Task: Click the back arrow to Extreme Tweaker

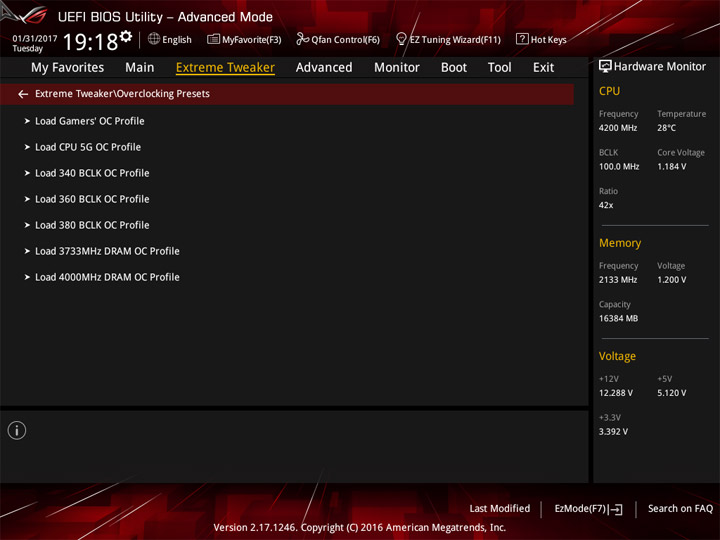Action: pos(23,94)
